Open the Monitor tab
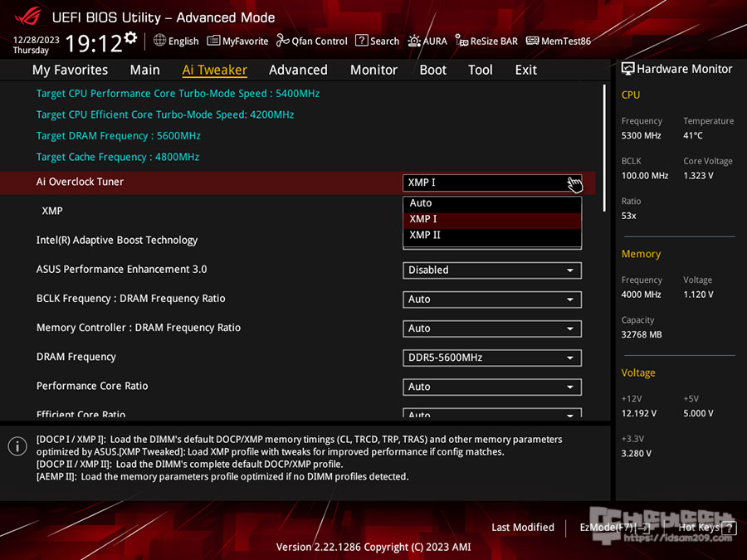Screen dimensions: 747x560 click(x=373, y=70)
